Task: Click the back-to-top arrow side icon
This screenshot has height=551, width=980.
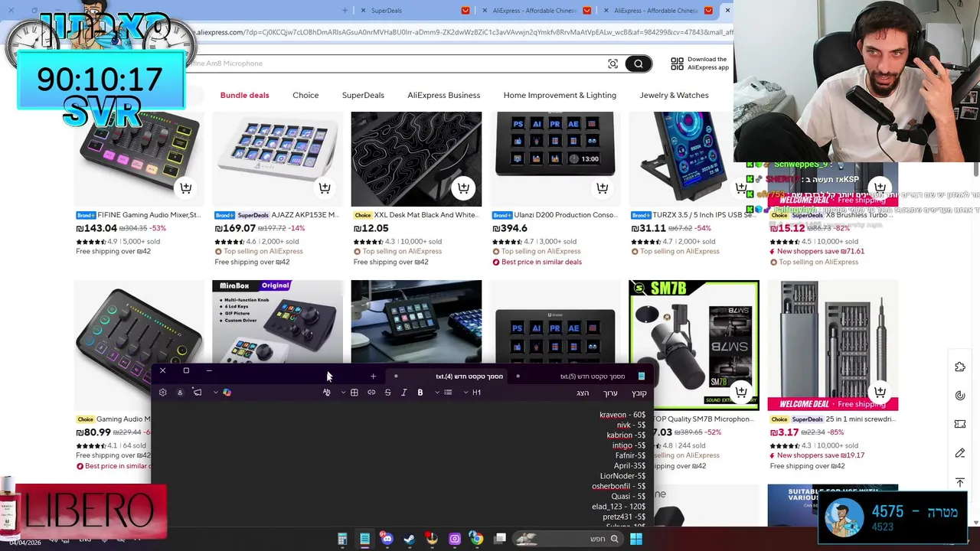Action: tap(960, 482)
